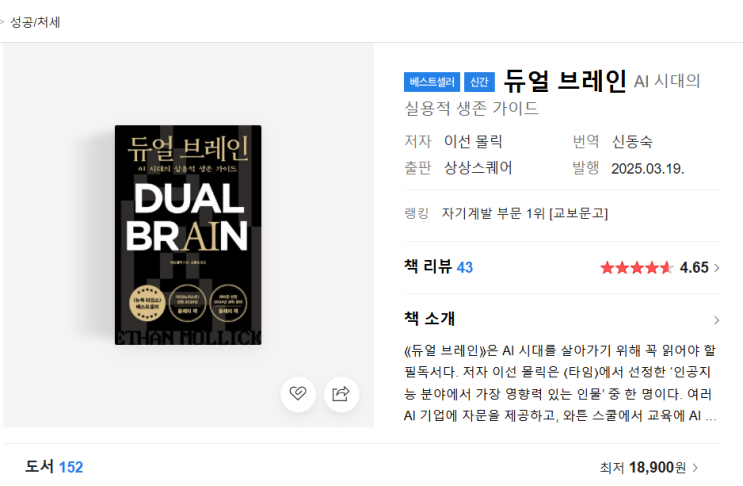Click the share icon button
This screenshot has width=743, height=486.
click(x=342, y=394)
